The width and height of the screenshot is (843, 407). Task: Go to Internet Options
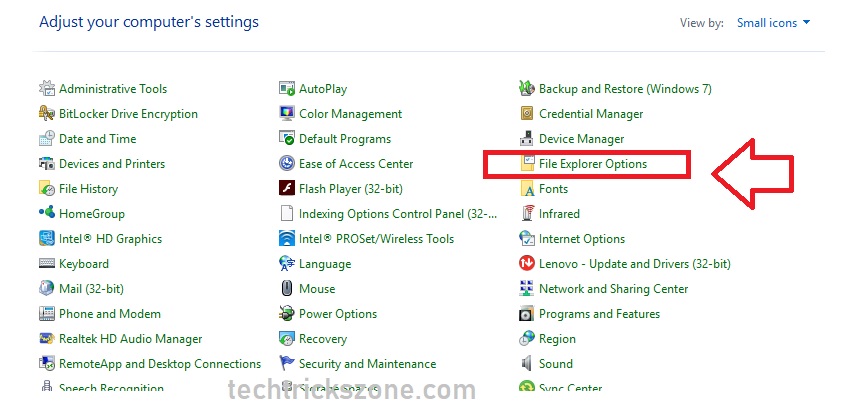pos(581,239)
